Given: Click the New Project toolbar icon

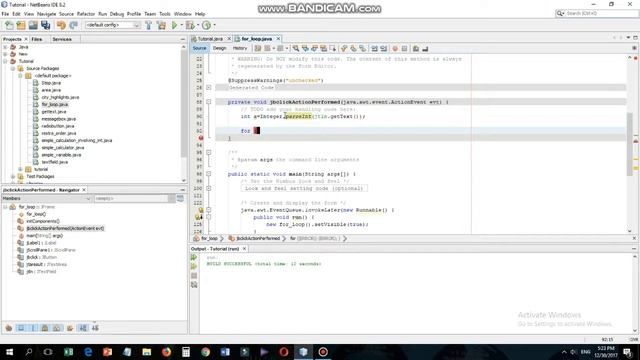Looking at the screenshot, I should (21, 25).
